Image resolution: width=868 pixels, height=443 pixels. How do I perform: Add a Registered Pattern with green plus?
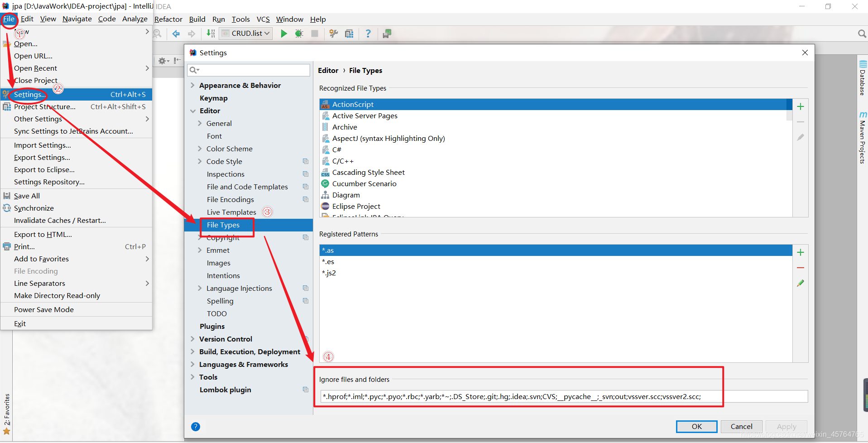tap(801, 252)
